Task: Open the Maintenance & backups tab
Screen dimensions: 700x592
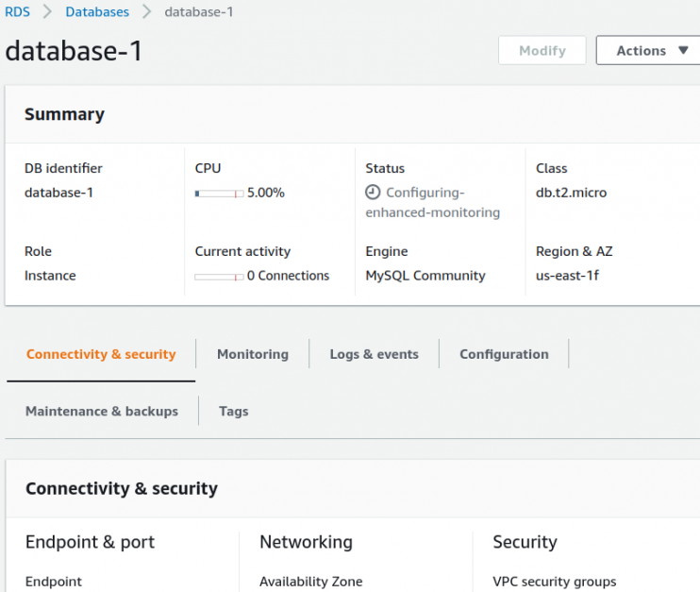Action: (x=102, y=411)
